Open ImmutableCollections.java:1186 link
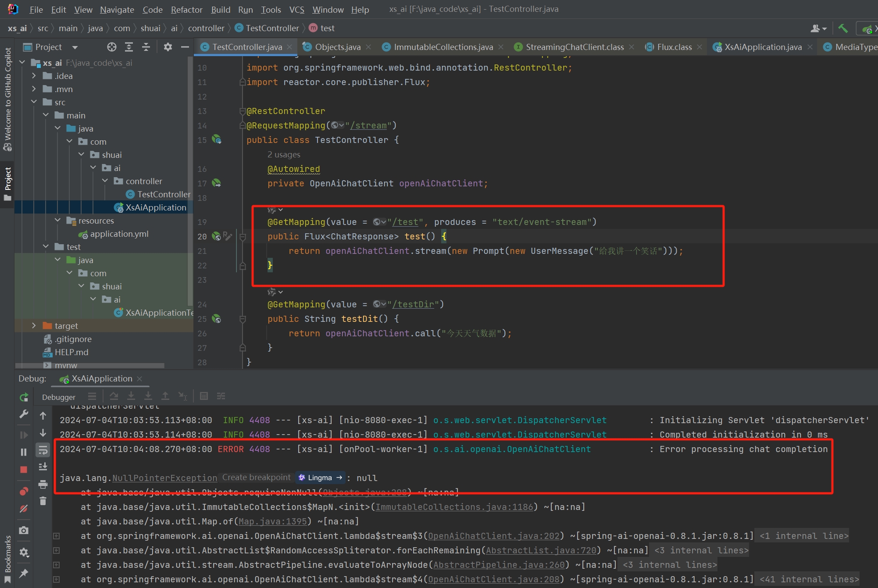Screen dimensions: 878x588 454,507
